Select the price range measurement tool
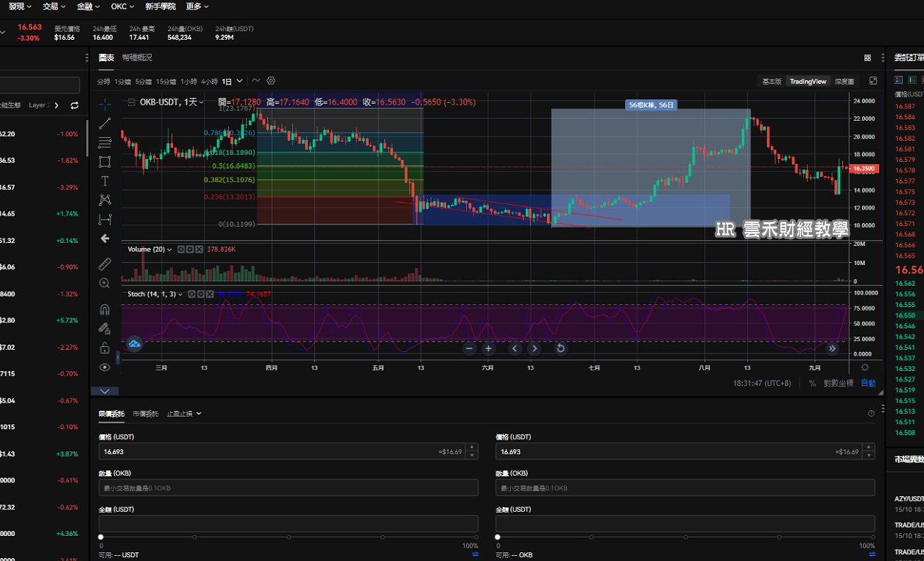The width and height of the screenshot is (924, 561). (x=105, y=219)
